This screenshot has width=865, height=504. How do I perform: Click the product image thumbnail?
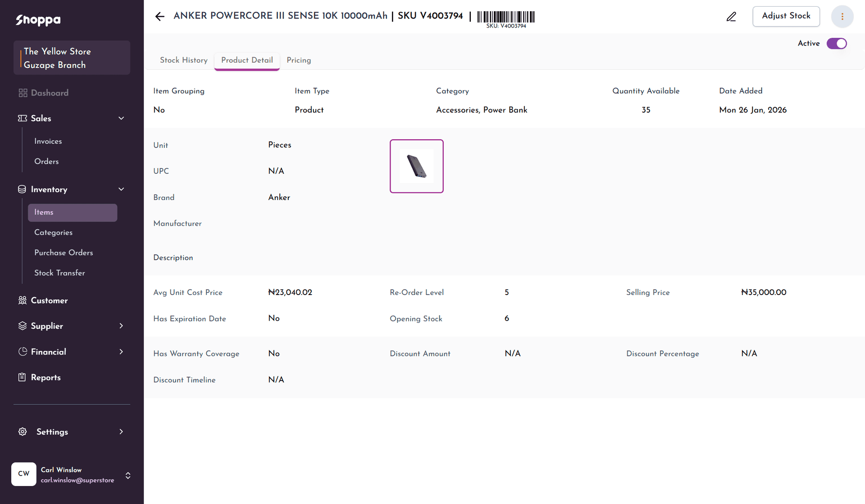coord(416,166)
